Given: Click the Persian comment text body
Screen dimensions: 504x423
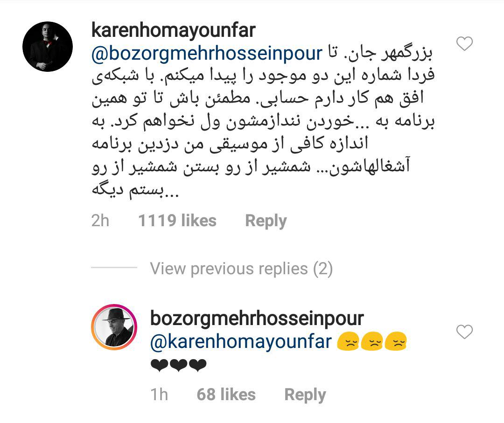Looking at the screenshot, I should pos(263,122).
